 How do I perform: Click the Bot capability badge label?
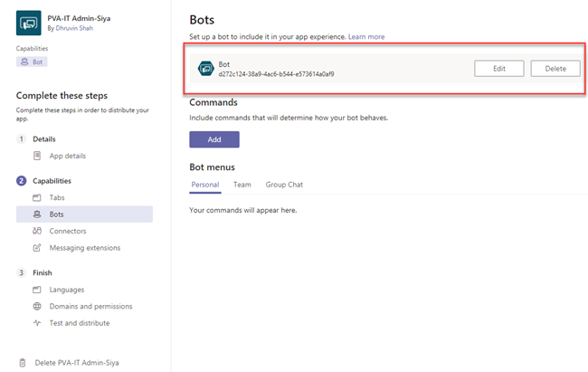pos(37,62)
